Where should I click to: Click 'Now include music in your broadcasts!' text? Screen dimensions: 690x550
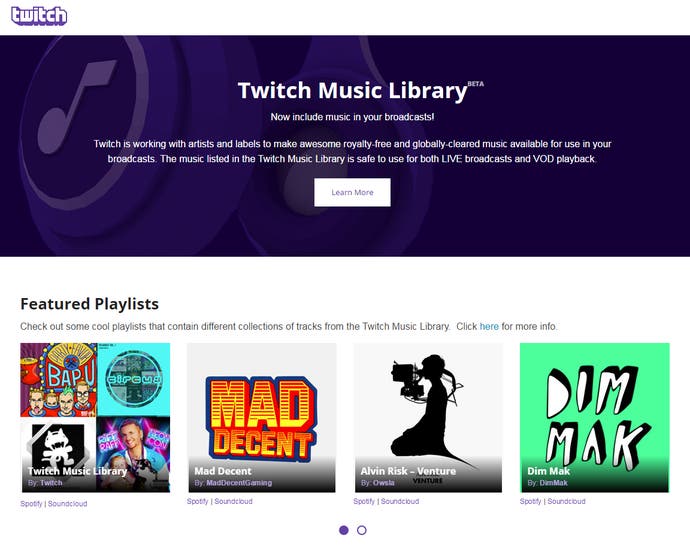point(352,117)
